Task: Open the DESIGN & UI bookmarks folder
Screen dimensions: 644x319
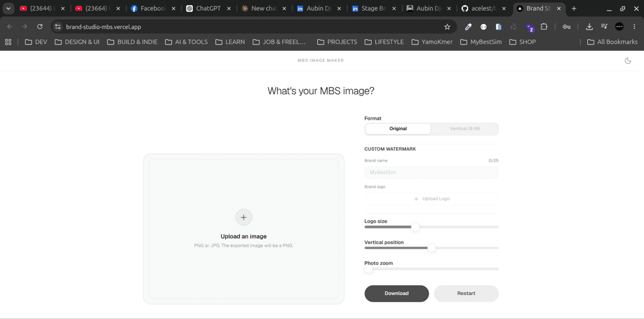Action: [x=77, y=42]
